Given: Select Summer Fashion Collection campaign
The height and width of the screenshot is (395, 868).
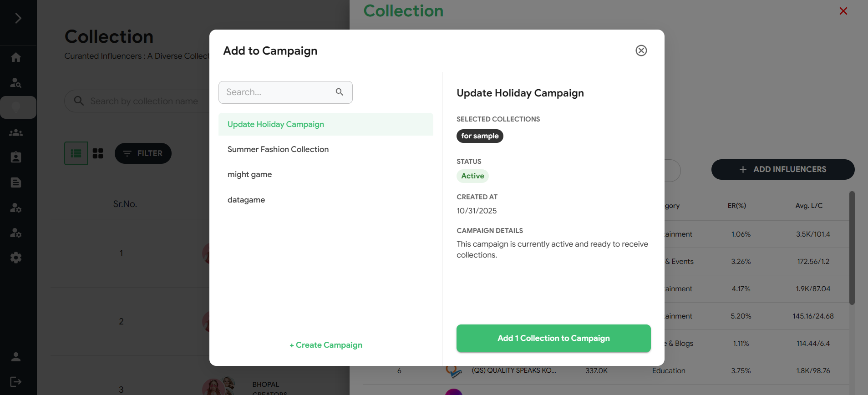Looking at the screenshot, I should pyautogui.click(x=278, y=149).
